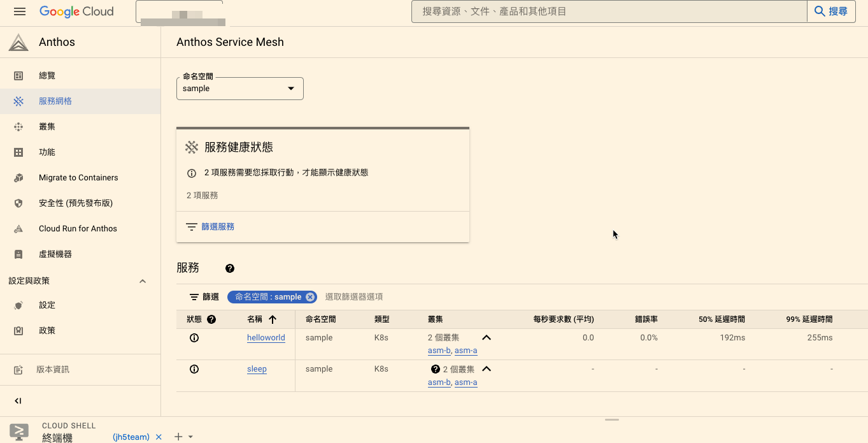Screen dimensions: 868x443
Task: Click help icon before sleep's 2 個叢集
Action: tap(436, 369)
